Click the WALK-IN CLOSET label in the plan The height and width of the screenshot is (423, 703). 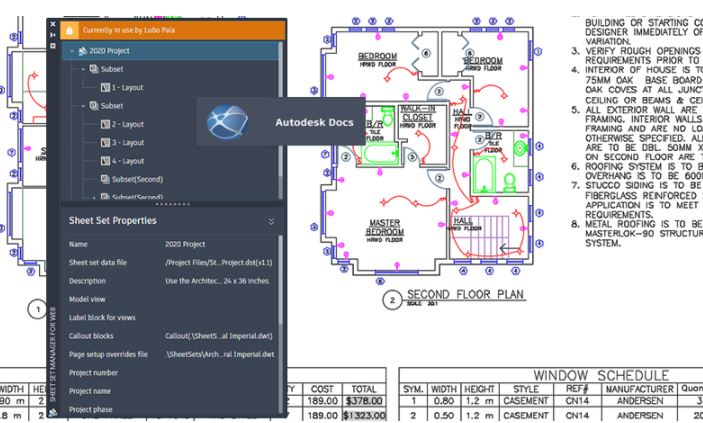click(x=417, y=113)
